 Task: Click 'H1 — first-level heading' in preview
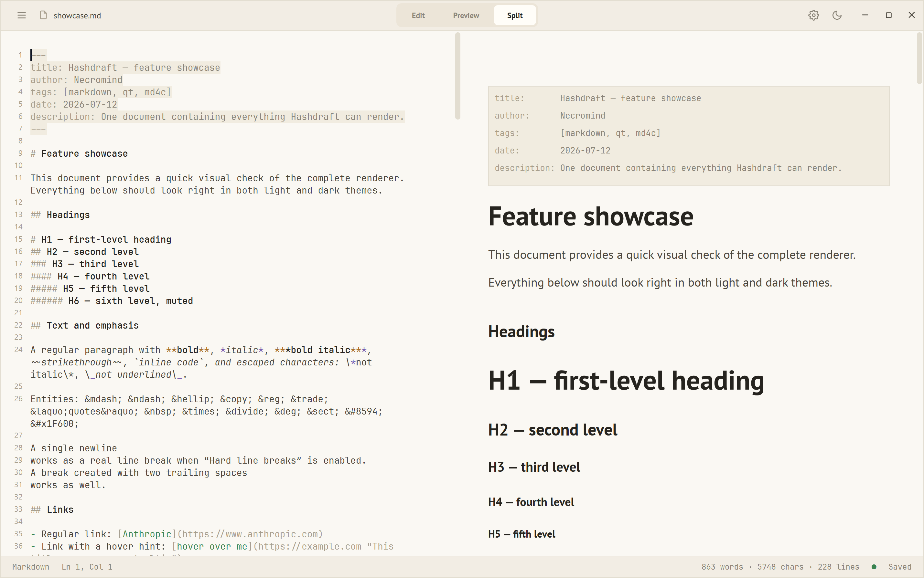click(626, 381)
